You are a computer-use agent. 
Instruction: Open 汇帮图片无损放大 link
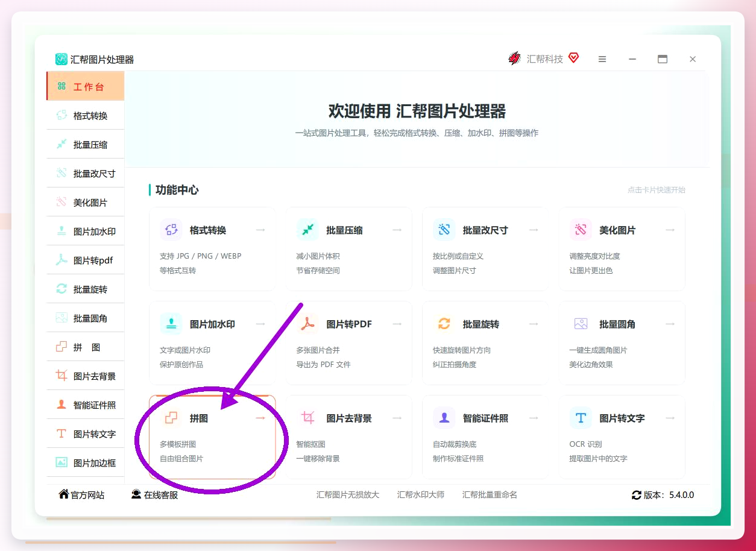point(348,494)
